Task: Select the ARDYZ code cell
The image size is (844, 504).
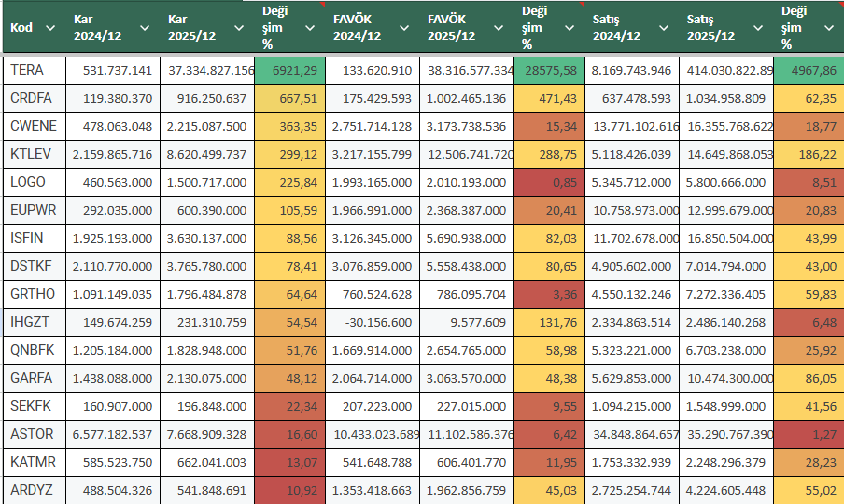Action: pos(35,490)
